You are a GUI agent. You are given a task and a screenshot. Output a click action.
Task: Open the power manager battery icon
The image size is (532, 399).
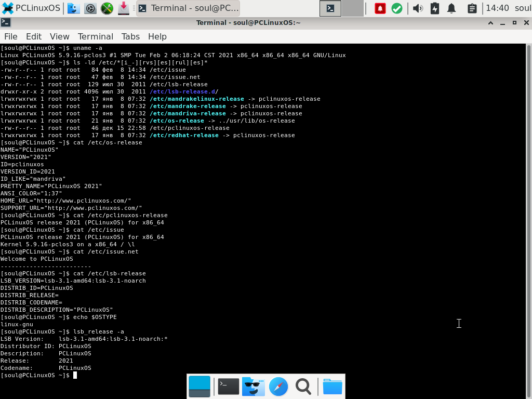click(435, 8)
